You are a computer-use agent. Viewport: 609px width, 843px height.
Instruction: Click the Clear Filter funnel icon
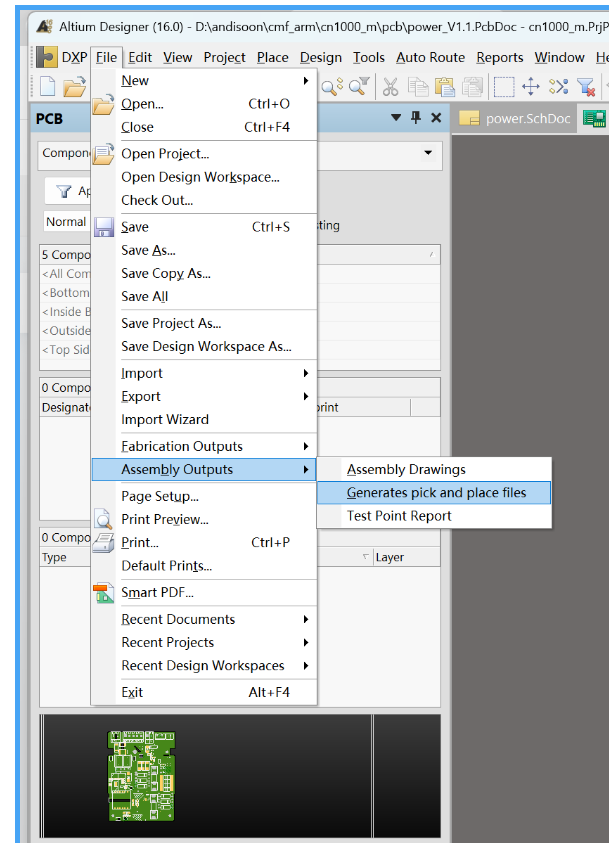pyautogui.click(x=586, y=87)
